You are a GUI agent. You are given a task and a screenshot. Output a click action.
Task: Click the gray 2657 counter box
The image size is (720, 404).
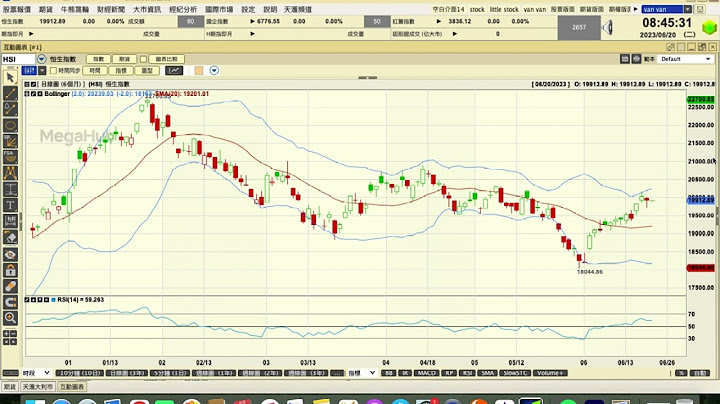pos(579,28)
